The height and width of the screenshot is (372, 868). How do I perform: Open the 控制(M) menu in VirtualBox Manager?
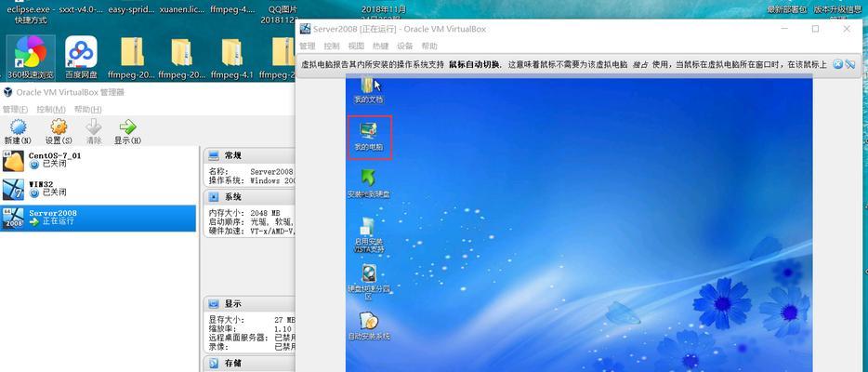pos(51,109)
